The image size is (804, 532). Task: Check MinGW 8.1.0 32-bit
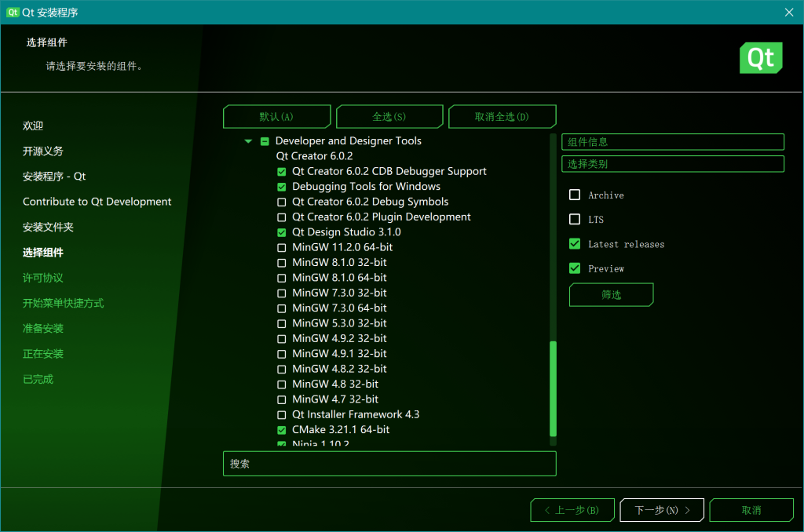(282, 263)
